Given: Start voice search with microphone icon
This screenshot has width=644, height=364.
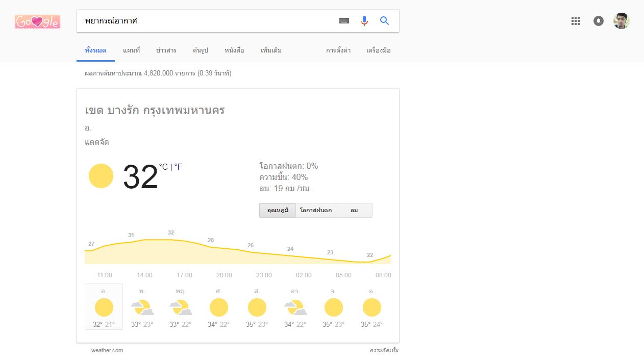Looking at the screenshot, I should [x=364, y=21].
